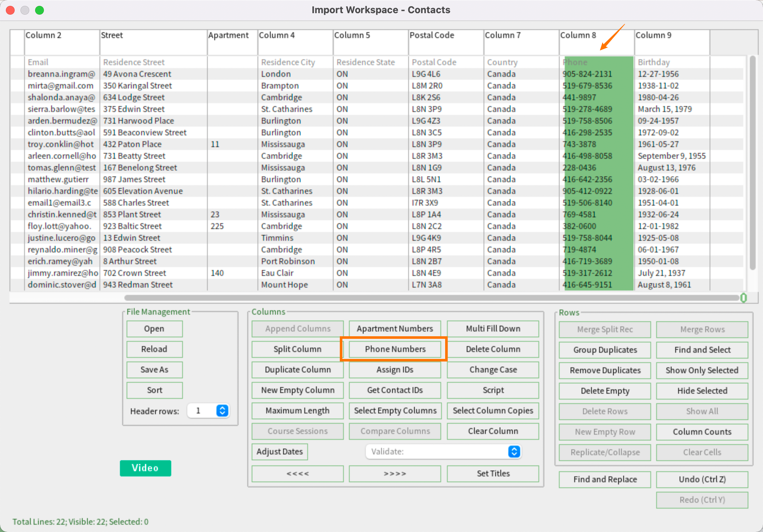Click Find and Replace button

(x=605, y=479)
